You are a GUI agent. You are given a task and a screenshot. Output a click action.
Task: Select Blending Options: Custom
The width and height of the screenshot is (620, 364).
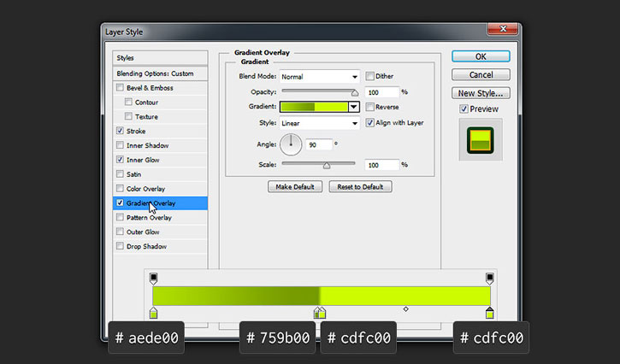click(160, 73)
